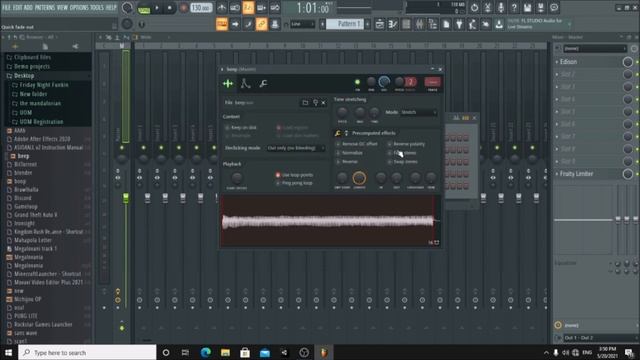Select Megalovani track 1 in browser

coord(36,249)
